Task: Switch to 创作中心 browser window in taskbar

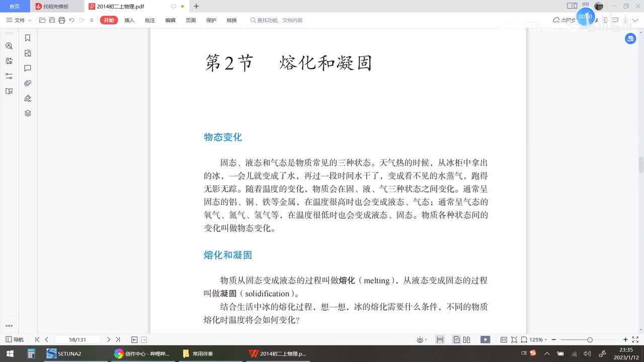Action: point(142,353)
